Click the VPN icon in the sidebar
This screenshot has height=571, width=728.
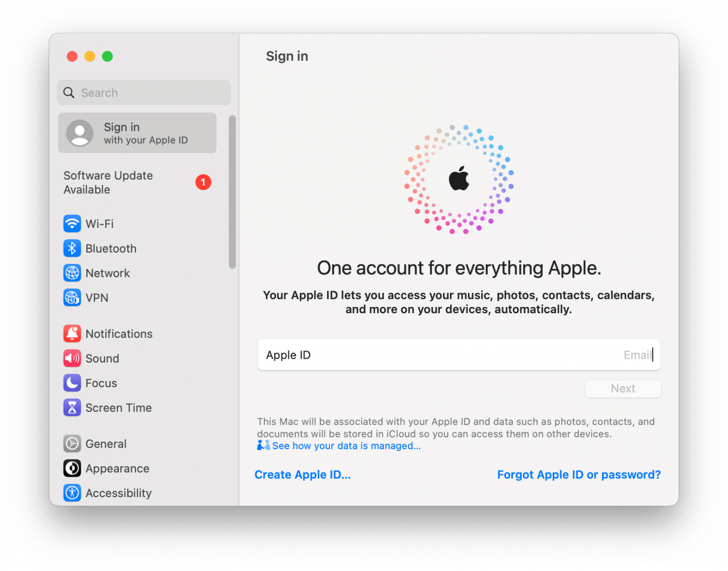pyautogui.click(x=72, y=298)
